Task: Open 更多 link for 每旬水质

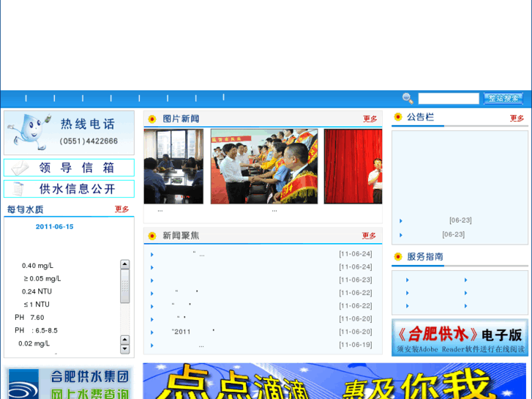Action: (121, 209)
